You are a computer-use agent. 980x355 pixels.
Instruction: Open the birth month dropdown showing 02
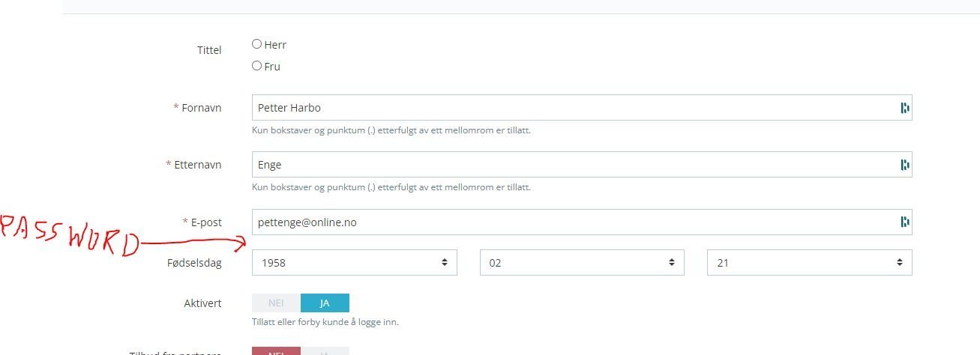point(581,263)
